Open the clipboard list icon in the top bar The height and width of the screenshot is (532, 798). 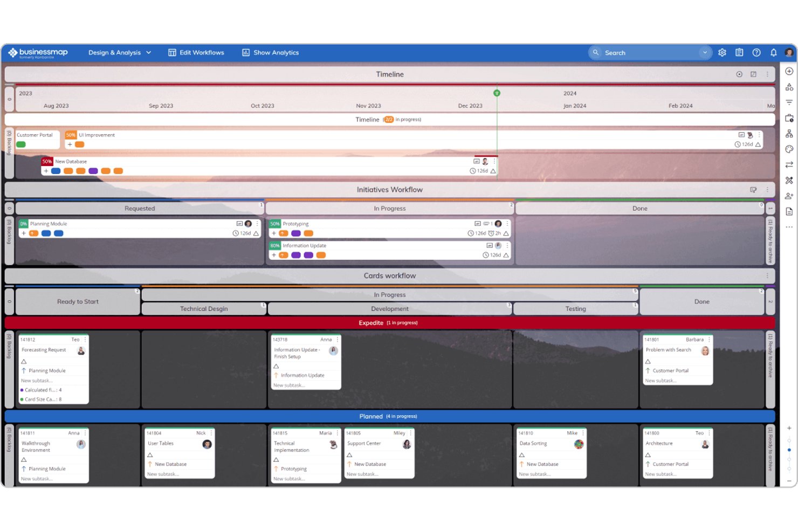[739, 52]
